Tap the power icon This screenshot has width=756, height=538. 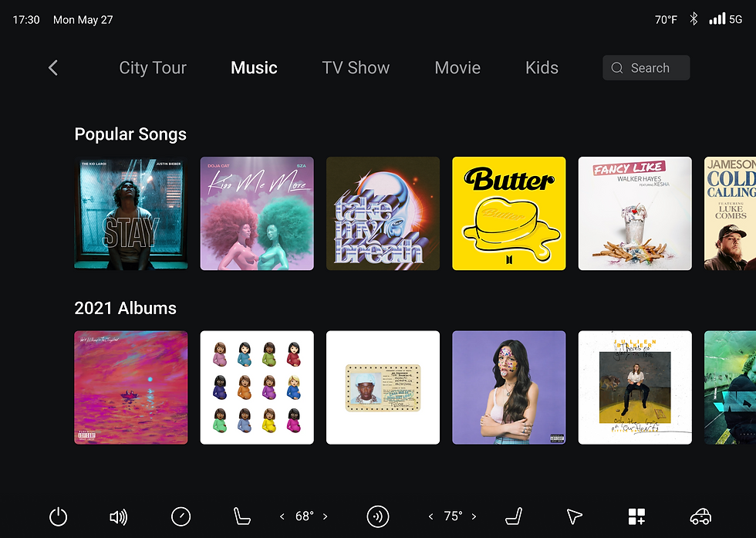(59, 516)
